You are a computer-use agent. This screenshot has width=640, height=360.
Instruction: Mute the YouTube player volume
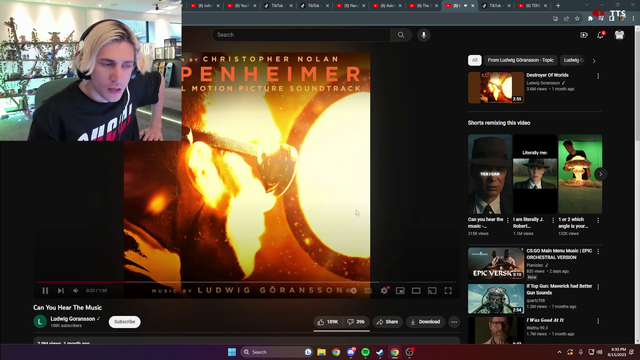point(76,291)
